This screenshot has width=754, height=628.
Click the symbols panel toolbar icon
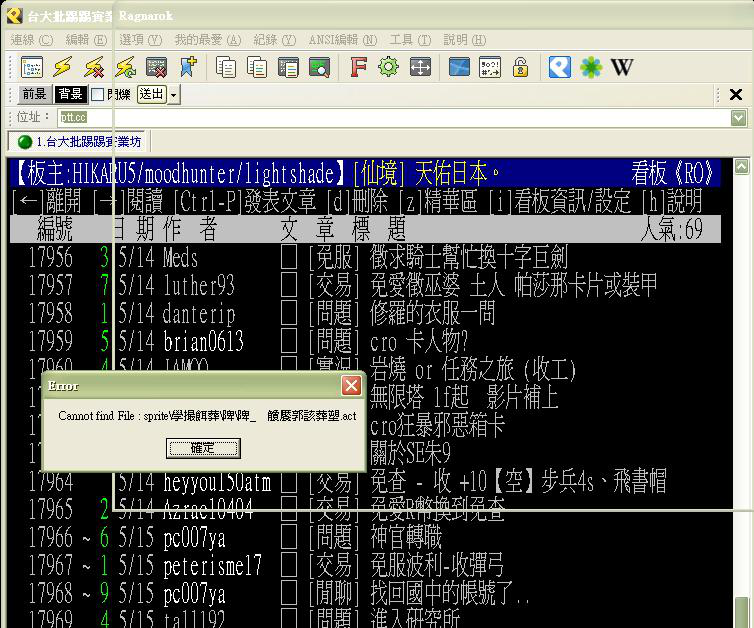point(490,67)
